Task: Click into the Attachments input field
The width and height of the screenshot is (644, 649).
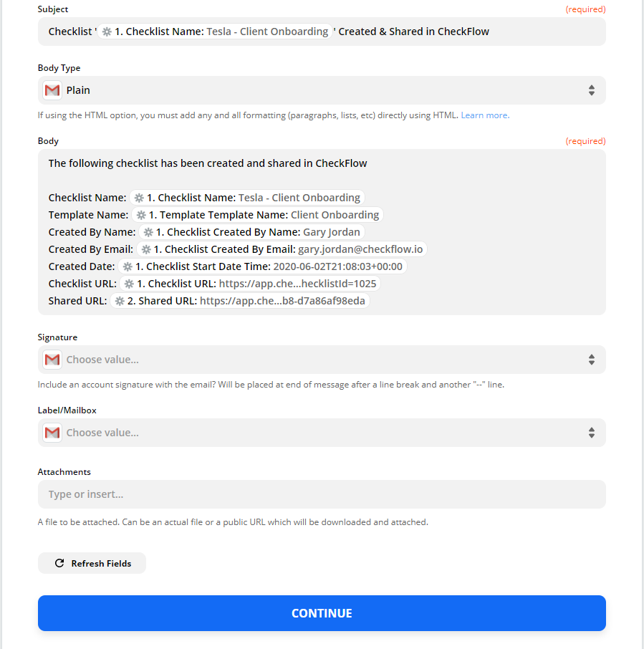Action: [322, 494]
